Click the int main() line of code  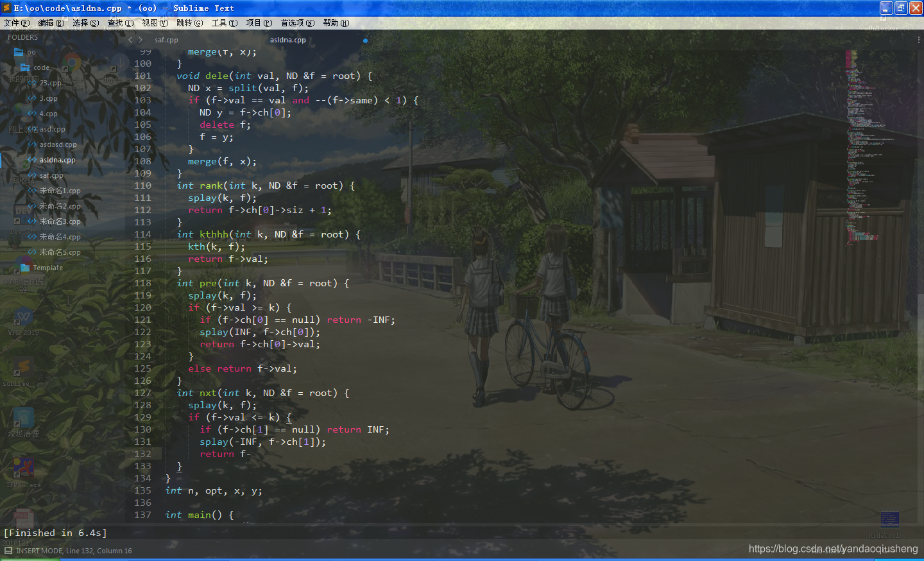click(x=200, y=515)
